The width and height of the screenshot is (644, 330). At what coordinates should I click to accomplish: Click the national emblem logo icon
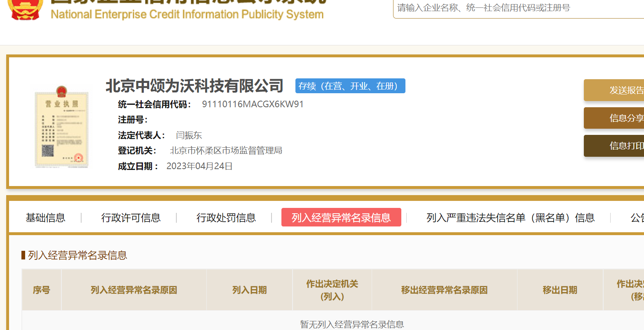point(25,9)
